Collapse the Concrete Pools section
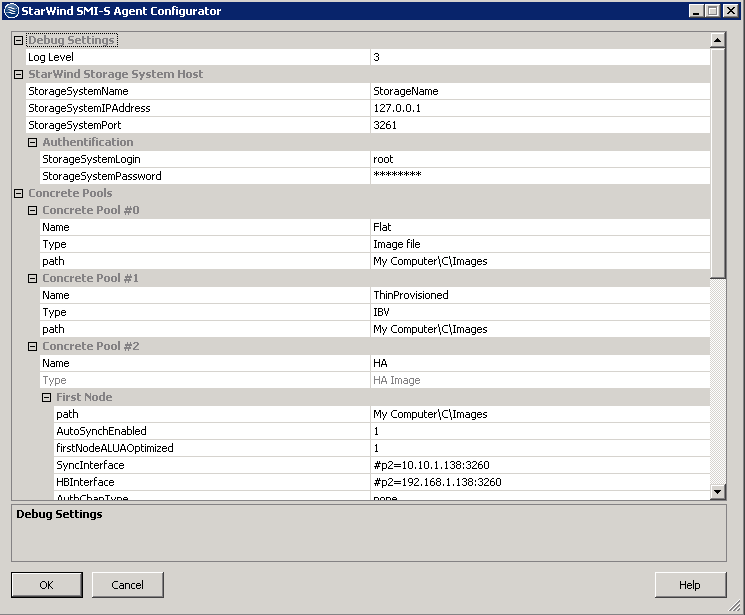Screen dimensions: 745x615 18,193
